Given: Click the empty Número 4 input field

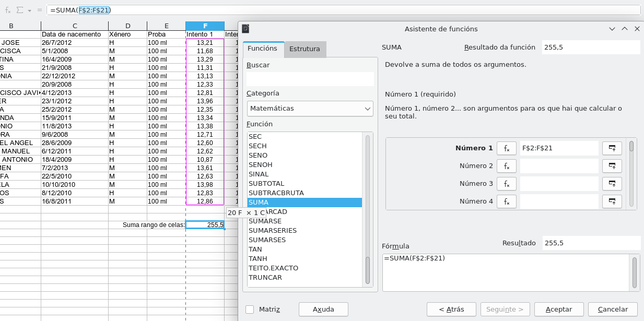Looking at the screenshot, I should pos(559,201).
